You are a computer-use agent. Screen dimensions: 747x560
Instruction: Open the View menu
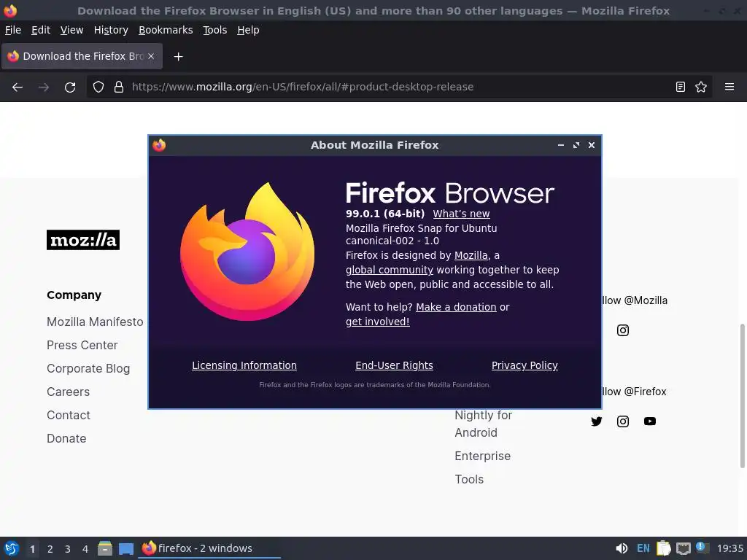72,30
